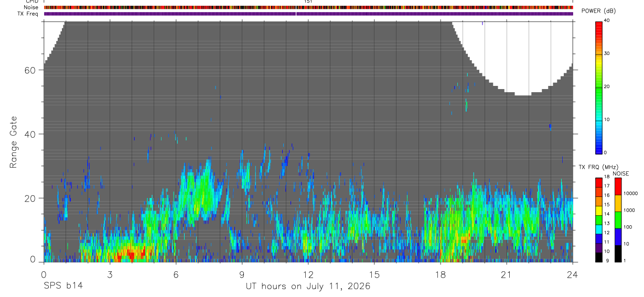This screenshot has width=644, height=297.
Task: Click the blue bottom of POWER colorbar
Action: tap(599, 147)
